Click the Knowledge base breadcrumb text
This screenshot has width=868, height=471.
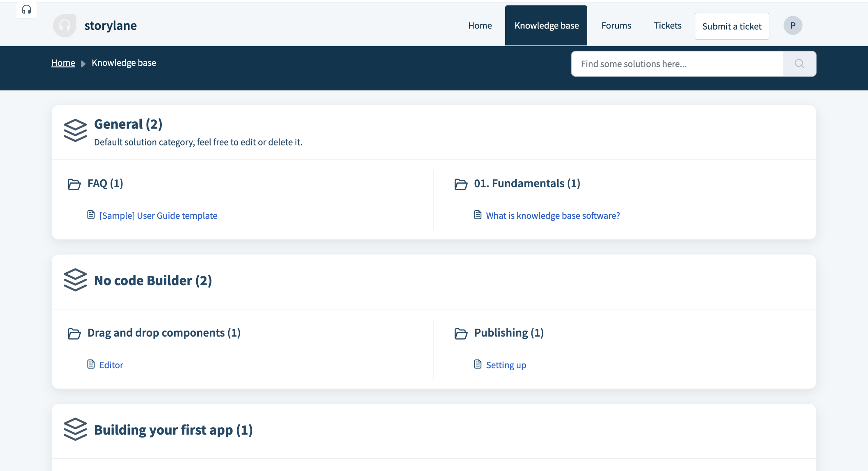[x=124, y=63]
